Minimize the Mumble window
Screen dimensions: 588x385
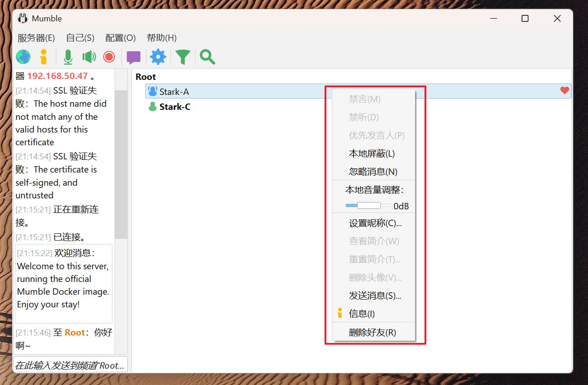pyautogui.click(x=494, y=19)
